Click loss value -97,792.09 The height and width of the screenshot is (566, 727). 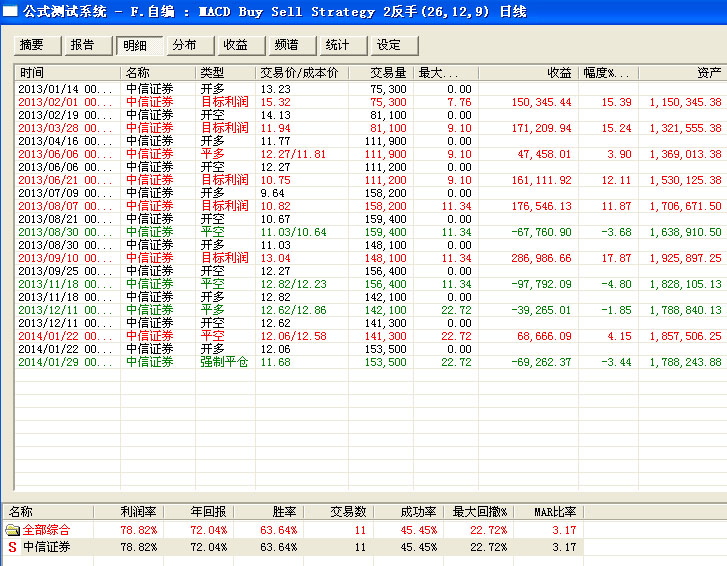[541, 284]
